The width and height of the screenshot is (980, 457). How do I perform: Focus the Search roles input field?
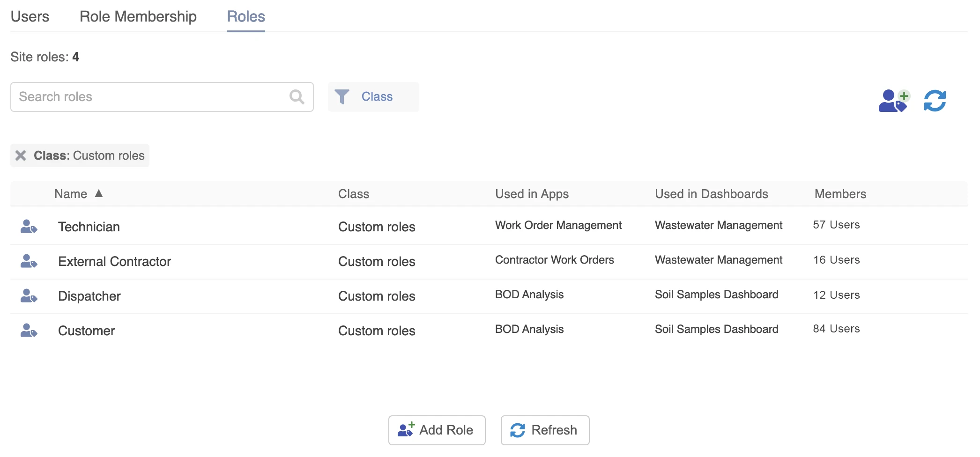coord(150,97)
